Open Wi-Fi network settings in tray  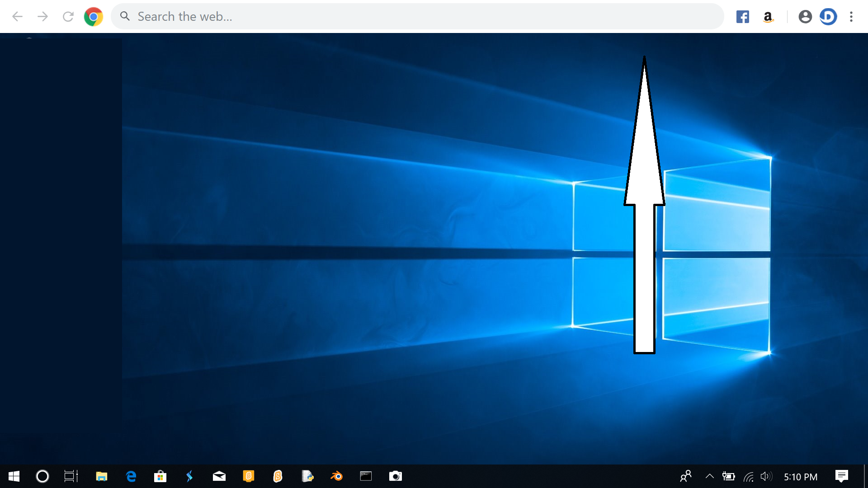click(x=749, y=477)
